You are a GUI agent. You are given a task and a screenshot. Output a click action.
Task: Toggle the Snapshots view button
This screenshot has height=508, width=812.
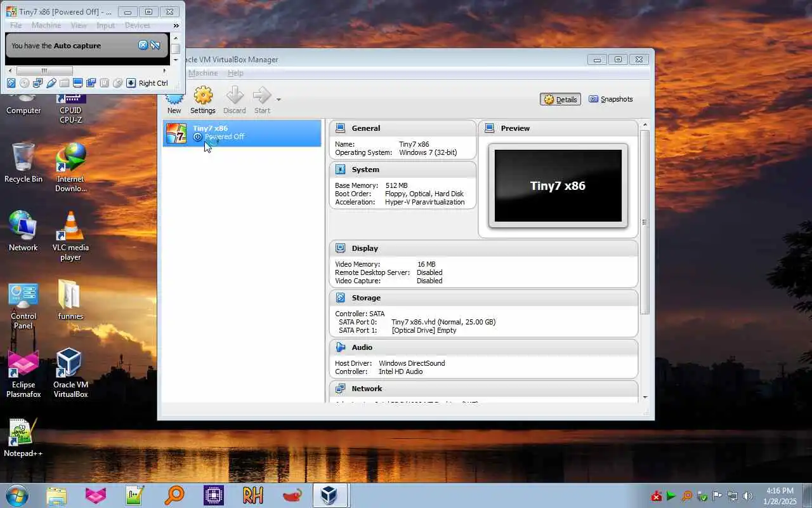pyautogui.click(x=611, y=99)
